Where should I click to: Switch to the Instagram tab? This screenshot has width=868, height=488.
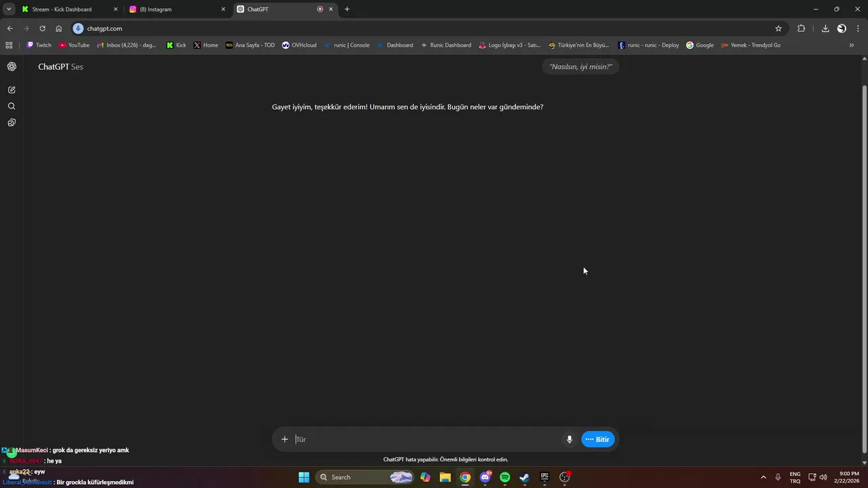[x=178, y=9]
